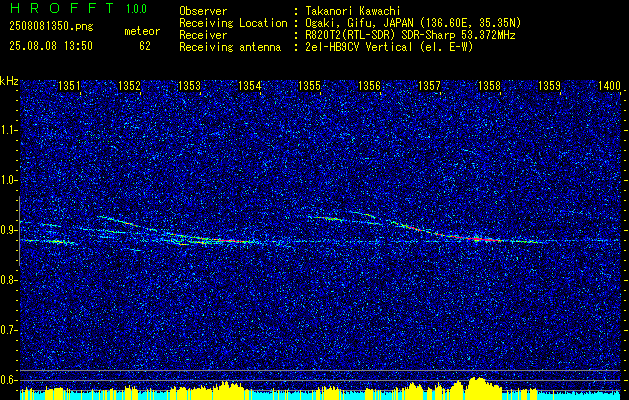Viewport: 629px width, 400px height.
Task: Click the 1356 time marker
Action: 369,86
